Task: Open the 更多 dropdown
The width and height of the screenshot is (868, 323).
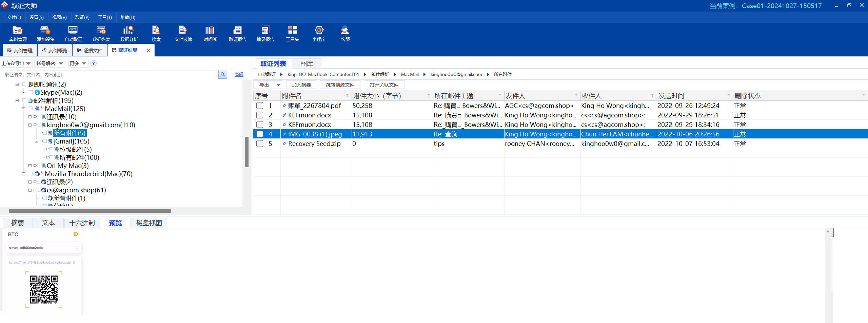Action: [78, 63]
